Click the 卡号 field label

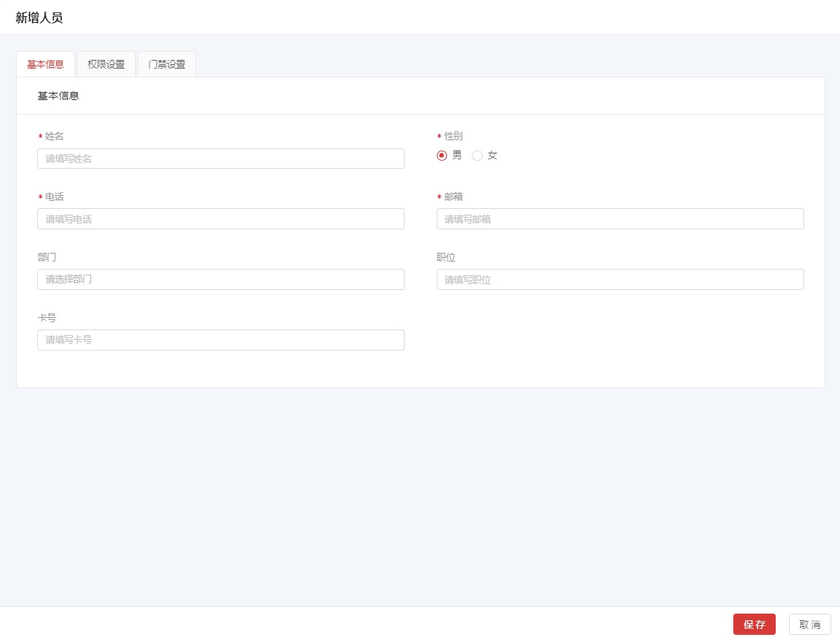(47, 318)
